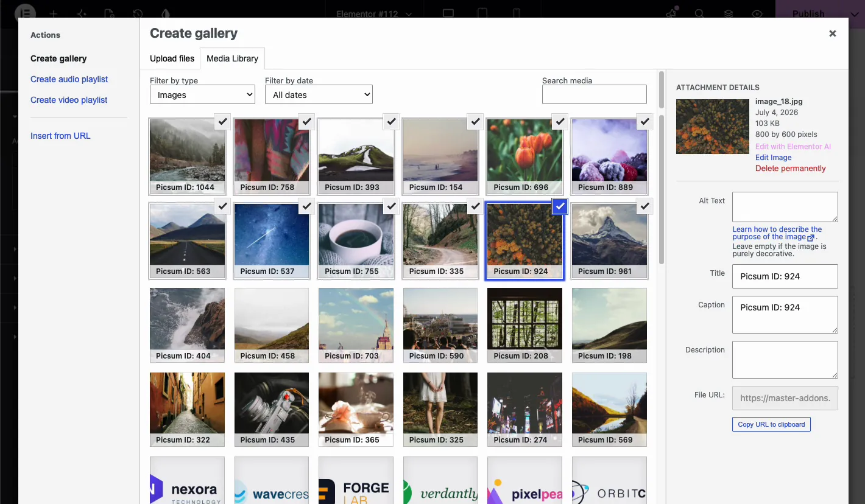Screen dimensions: 865x504
Task: Deselect the Picsum ID: 154 checkmark
Action: pyautogui.click(x=476, y=122)
